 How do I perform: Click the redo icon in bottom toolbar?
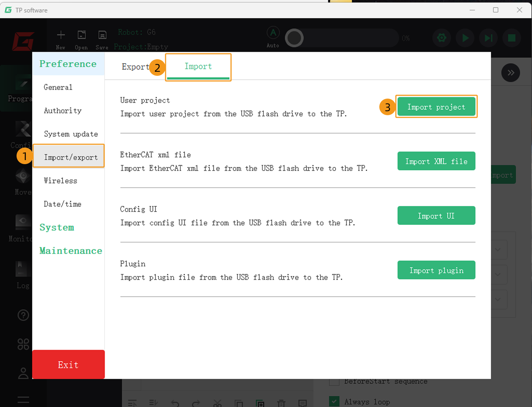pos(196,403)
